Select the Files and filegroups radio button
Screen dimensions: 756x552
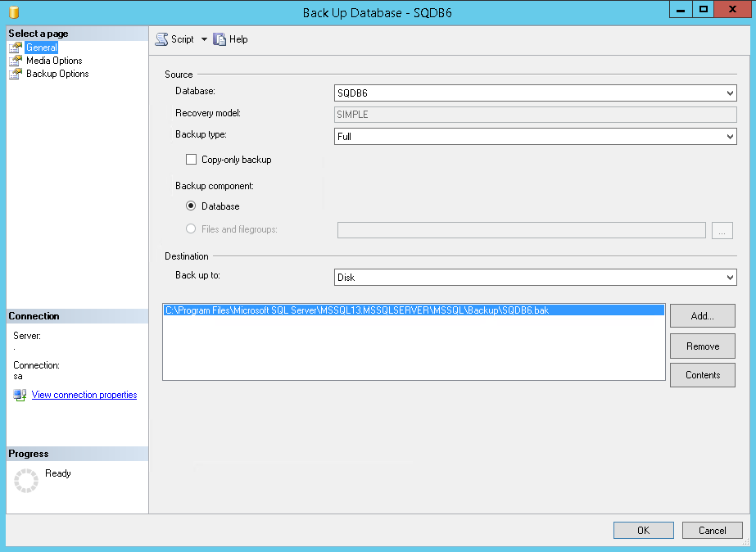(x=191, y=229)
